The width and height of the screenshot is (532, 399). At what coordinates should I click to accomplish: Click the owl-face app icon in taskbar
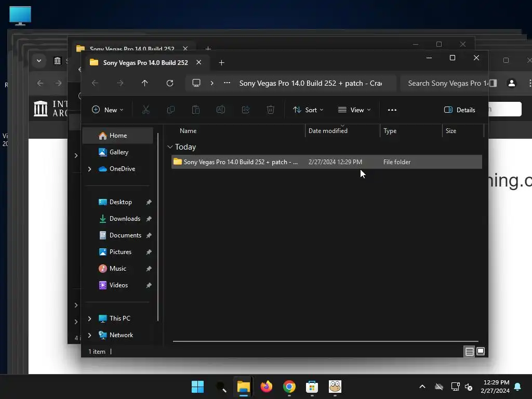coord(335,387)
